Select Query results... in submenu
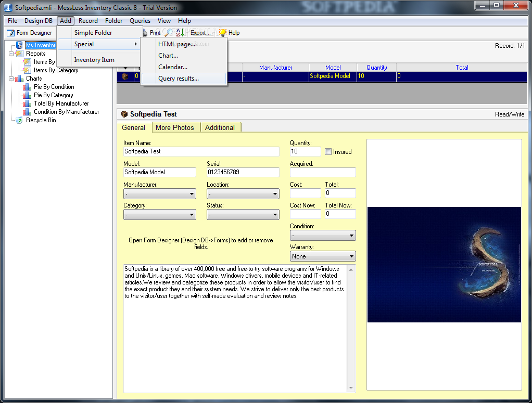Image resolution: width=532 pixels, height=403 pixels. [184, 79]
